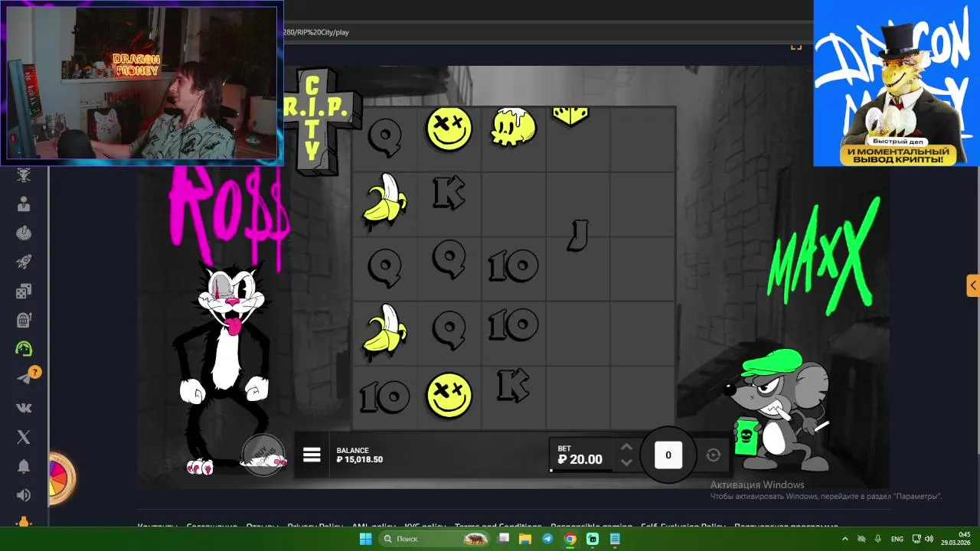Open the orange icon at sidebar bottom
The image size is (980, 551).
pos(24,522)
